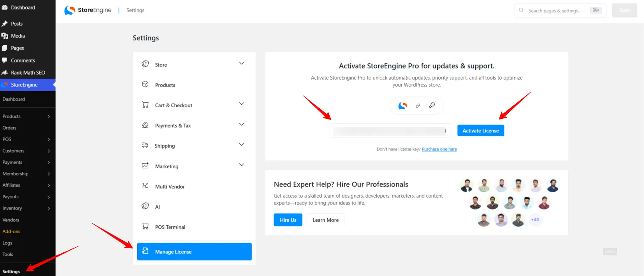Click the StoreEngine logo in the header
The image size is (644, 276).
click(88, 10)
